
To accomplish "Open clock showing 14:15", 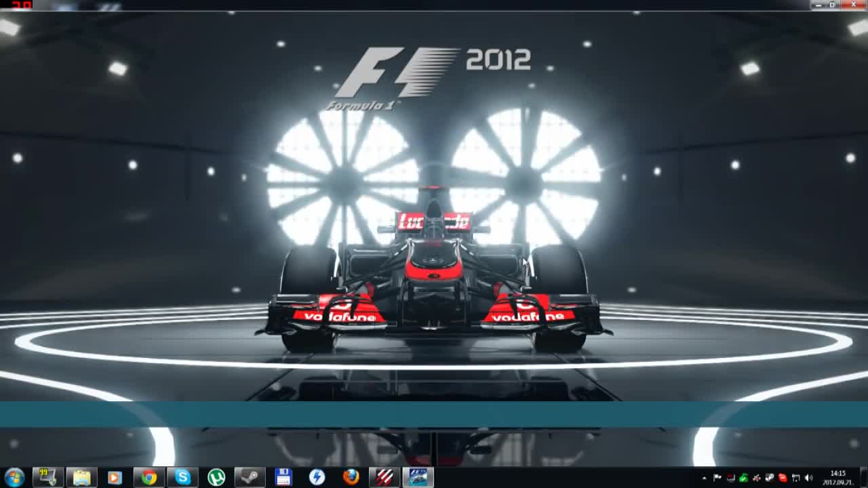I will click(x=838, y=478).
